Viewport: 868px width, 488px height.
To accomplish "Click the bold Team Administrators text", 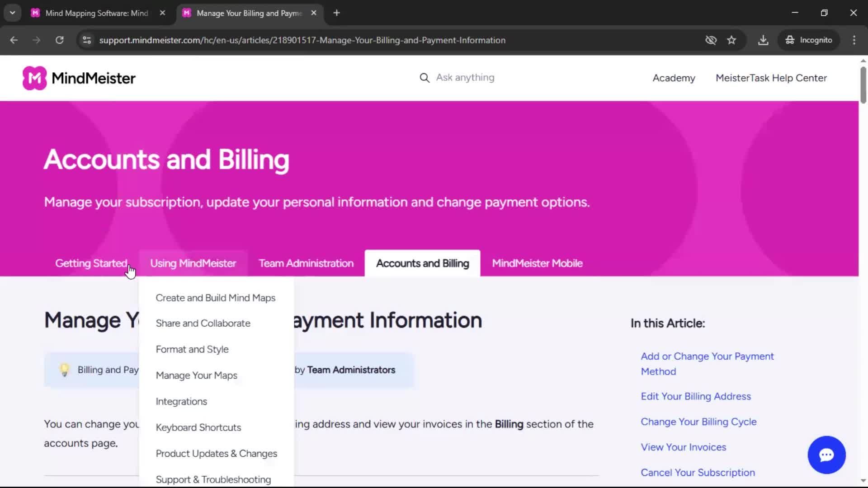I will (x=351, y=370).
